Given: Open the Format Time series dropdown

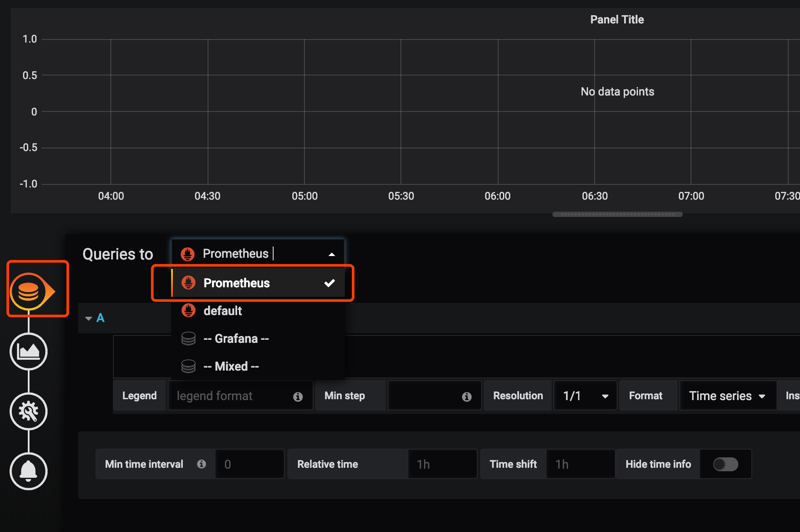Looking at the screenshot, I should pos(727,396).
